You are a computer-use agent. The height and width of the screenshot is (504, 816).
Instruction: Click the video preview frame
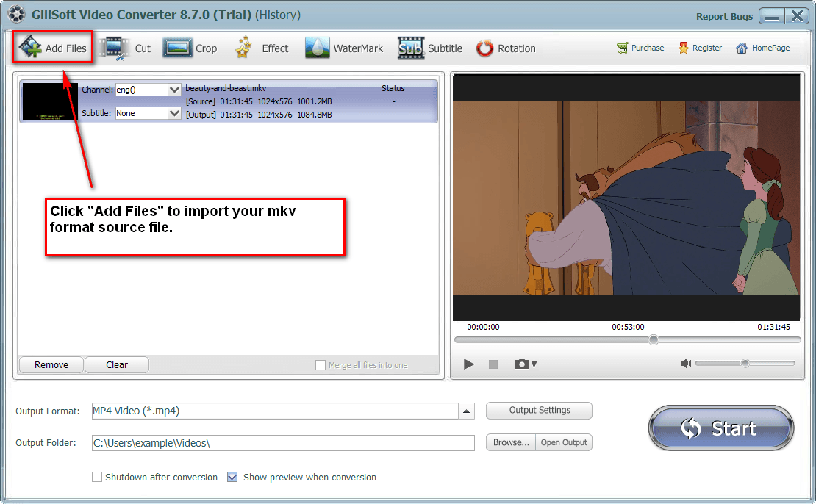pyautogui.click(x=626, y=198)
